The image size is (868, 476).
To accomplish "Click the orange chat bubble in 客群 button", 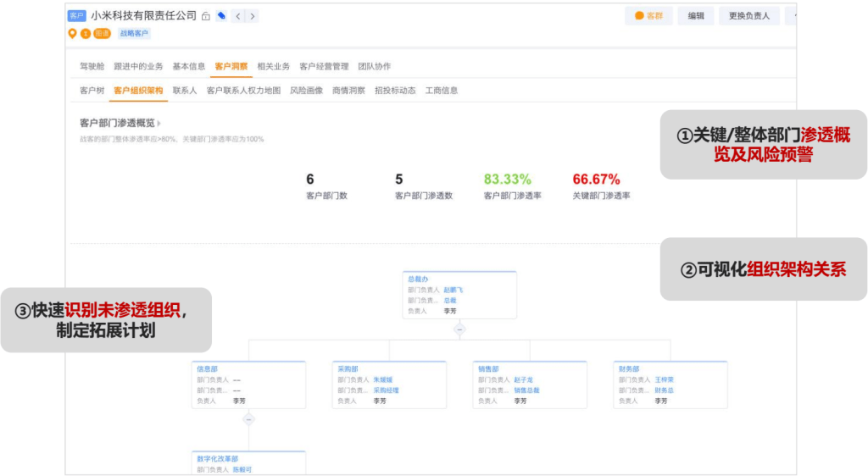I will pos(639,16).
